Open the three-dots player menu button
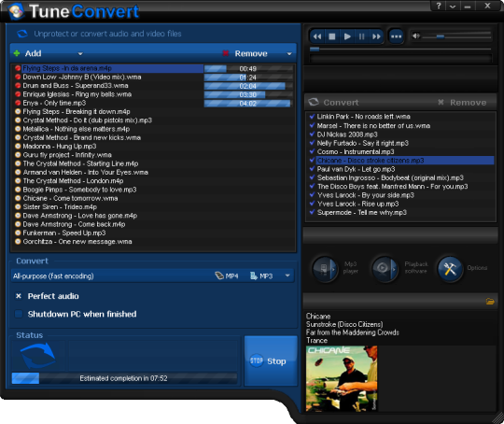The width and height of the screenshot is (504, 424). [x=396, y=36]
